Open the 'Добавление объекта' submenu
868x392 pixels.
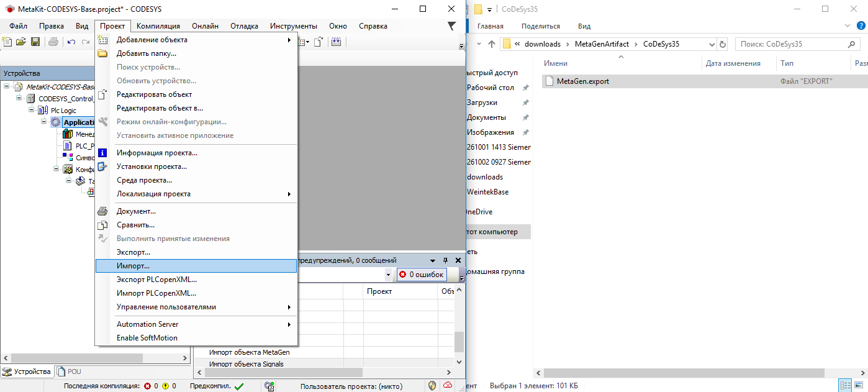point(196,40)
